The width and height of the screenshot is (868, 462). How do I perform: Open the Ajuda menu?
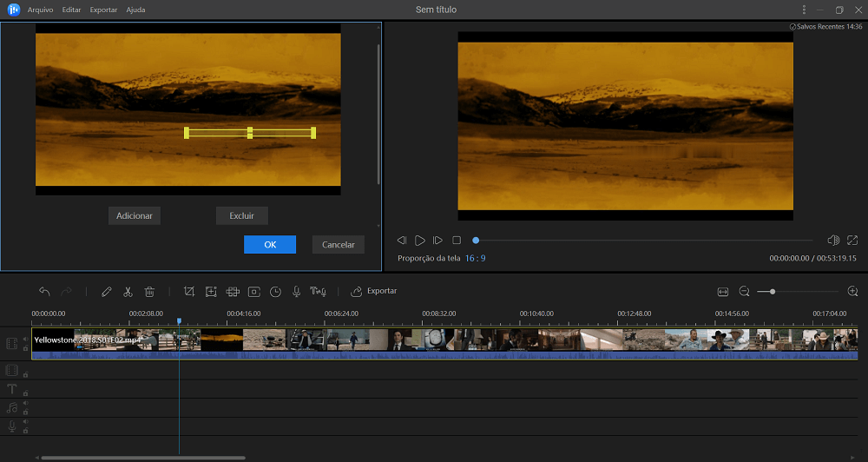[135, 10]
